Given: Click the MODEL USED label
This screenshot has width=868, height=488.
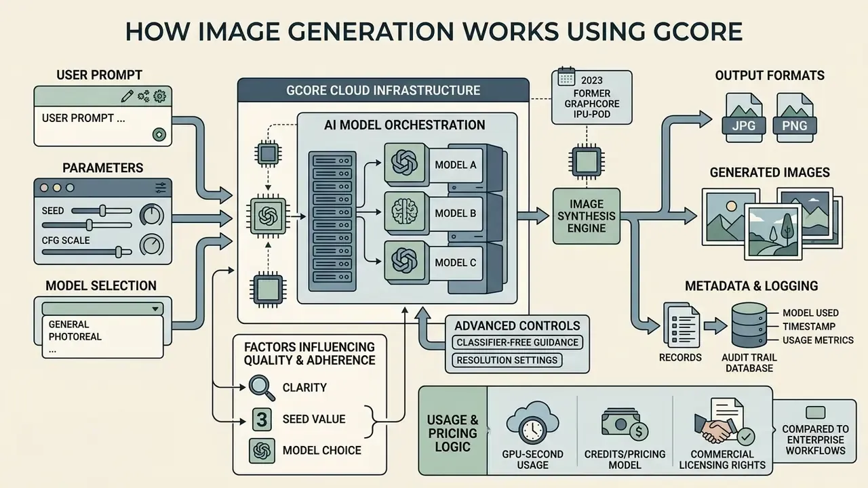Looking at the screenshot, I should [810, 312].
